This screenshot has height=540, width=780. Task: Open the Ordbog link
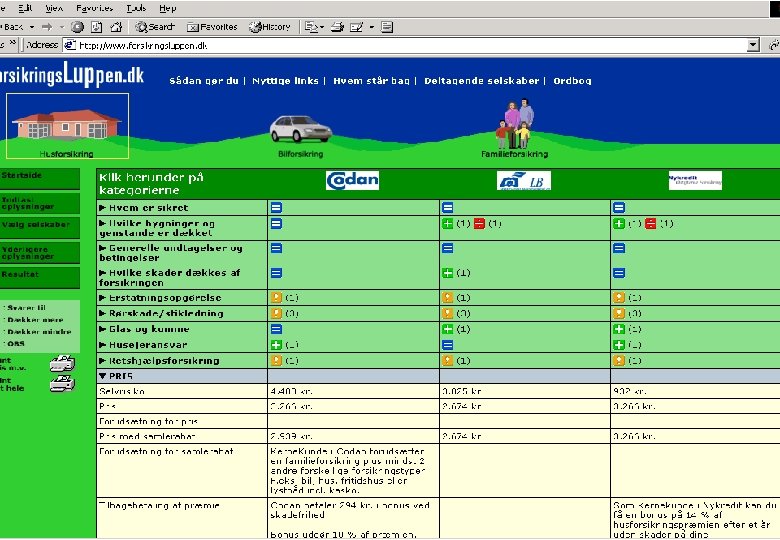[572, 81]
